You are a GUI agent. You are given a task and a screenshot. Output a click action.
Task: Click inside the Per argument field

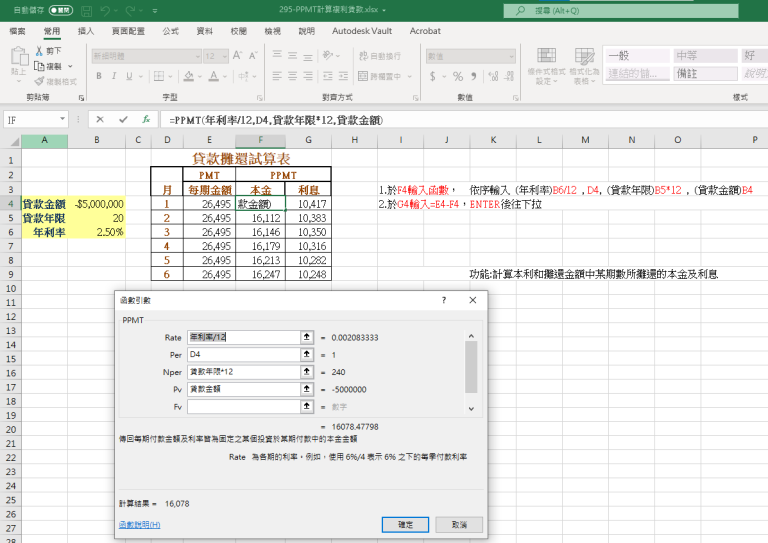click(x=244, y=354)
